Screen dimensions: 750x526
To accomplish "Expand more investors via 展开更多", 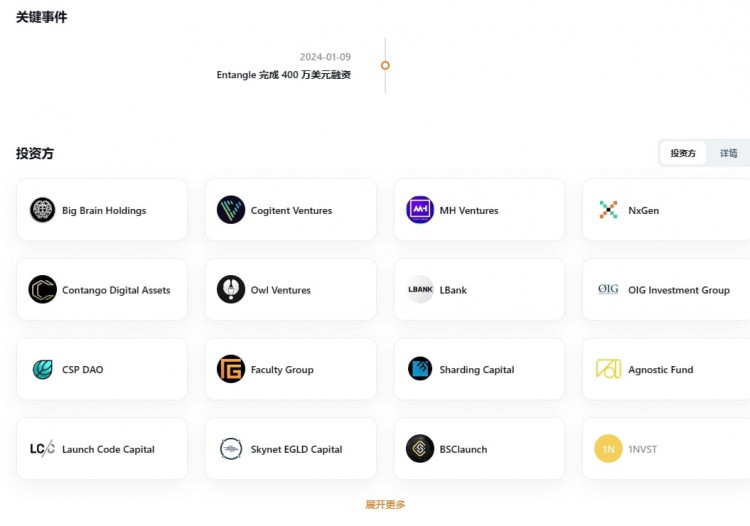I will coord(385,504).
